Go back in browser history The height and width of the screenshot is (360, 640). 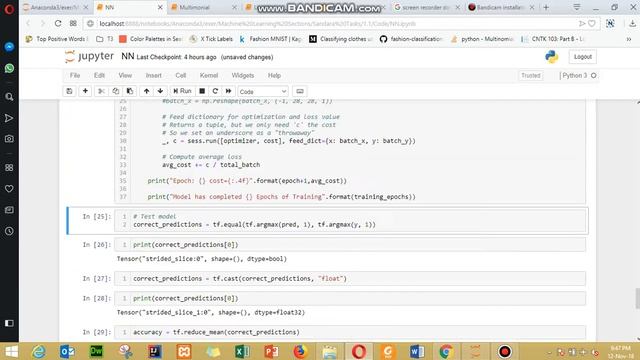[28, 24]
